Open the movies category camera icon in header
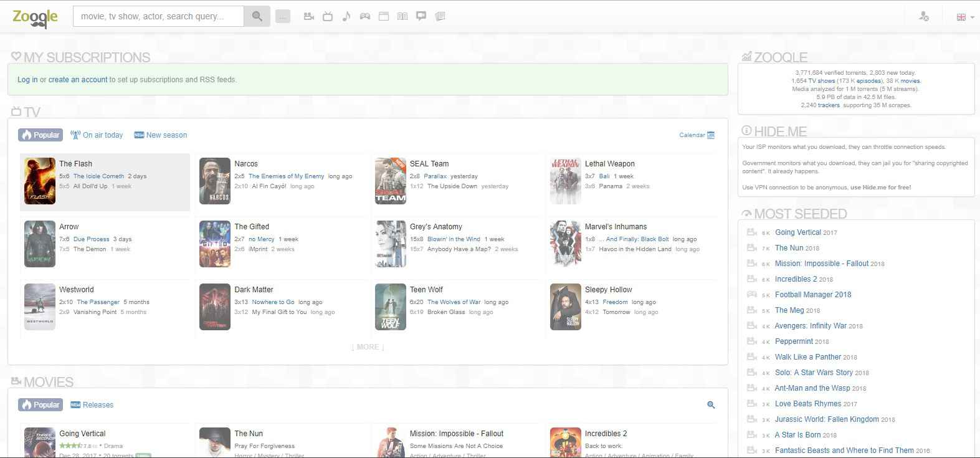The image size is (980, 458). pyautogui.click(x=308, y=17)
